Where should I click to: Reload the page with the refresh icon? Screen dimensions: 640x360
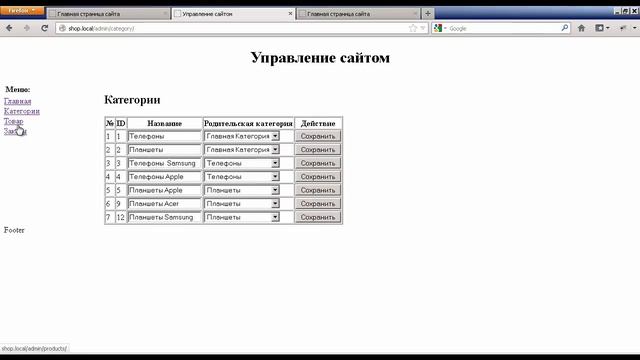[44, 28]
